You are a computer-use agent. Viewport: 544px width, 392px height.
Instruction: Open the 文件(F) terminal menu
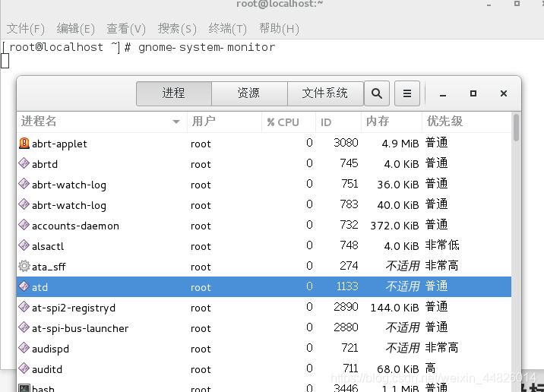pyautogui.click(x=25, y=28)
